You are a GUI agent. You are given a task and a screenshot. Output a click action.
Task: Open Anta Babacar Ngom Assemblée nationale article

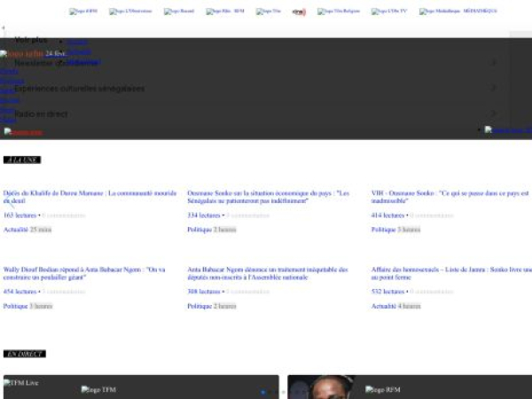[x=268, y=273]
